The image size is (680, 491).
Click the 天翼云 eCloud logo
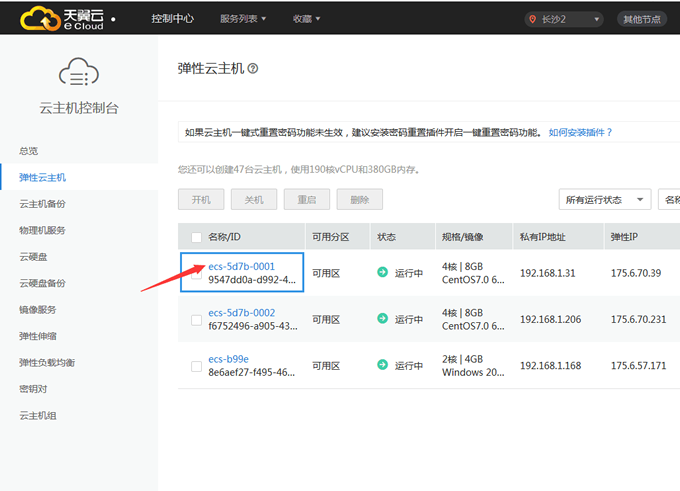(x=62, y=19)
